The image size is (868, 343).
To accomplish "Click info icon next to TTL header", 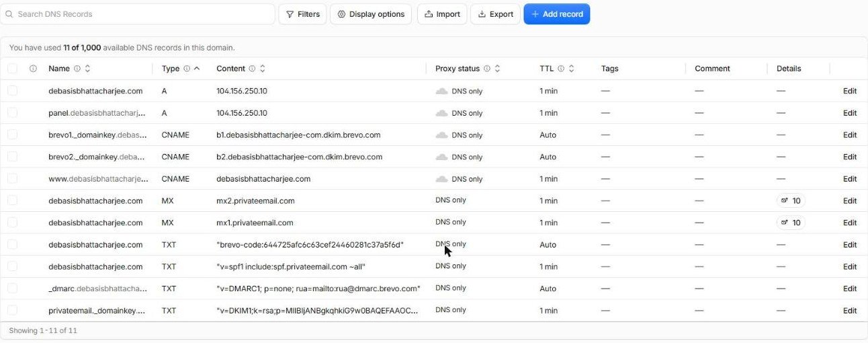I will (x=561, y=69).
